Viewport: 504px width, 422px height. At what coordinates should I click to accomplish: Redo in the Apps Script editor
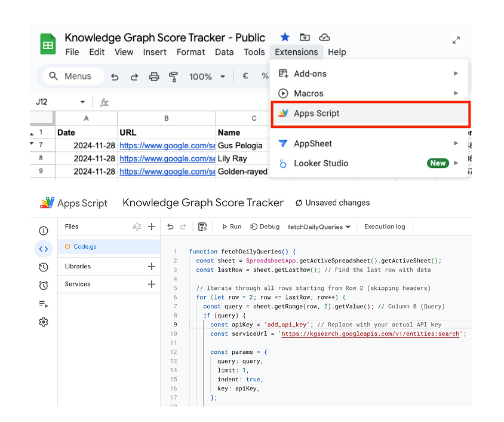point(183,227)
